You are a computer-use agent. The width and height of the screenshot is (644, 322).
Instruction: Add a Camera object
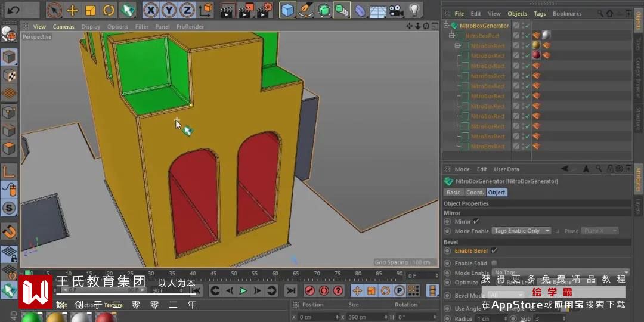point(397,10)
